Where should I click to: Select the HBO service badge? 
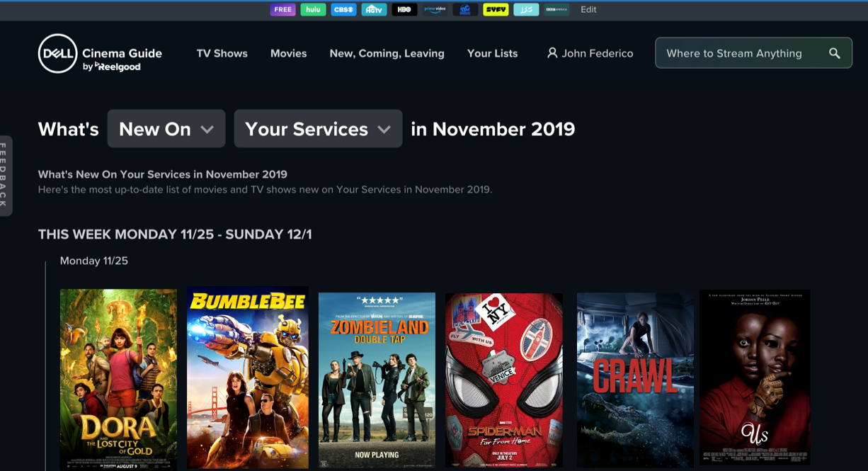[404, 10]
